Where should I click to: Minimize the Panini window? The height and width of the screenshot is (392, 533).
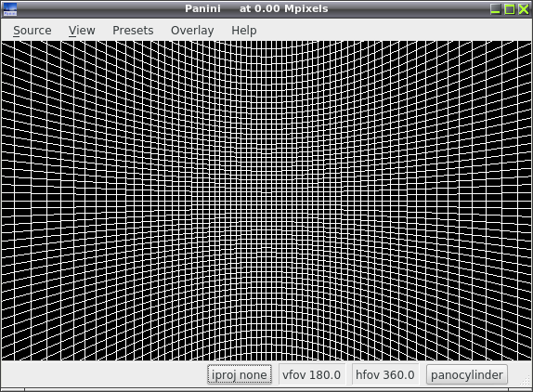[495, 9]
